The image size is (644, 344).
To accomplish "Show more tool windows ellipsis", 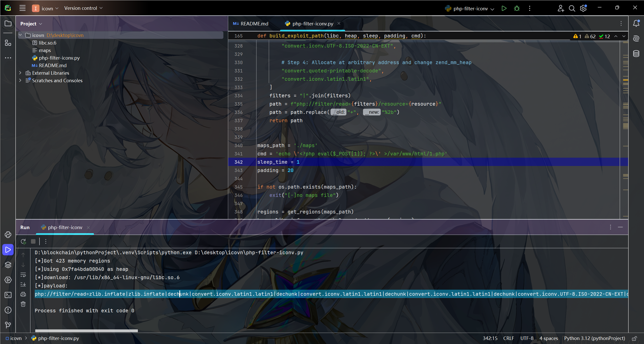I will point(8,58).
